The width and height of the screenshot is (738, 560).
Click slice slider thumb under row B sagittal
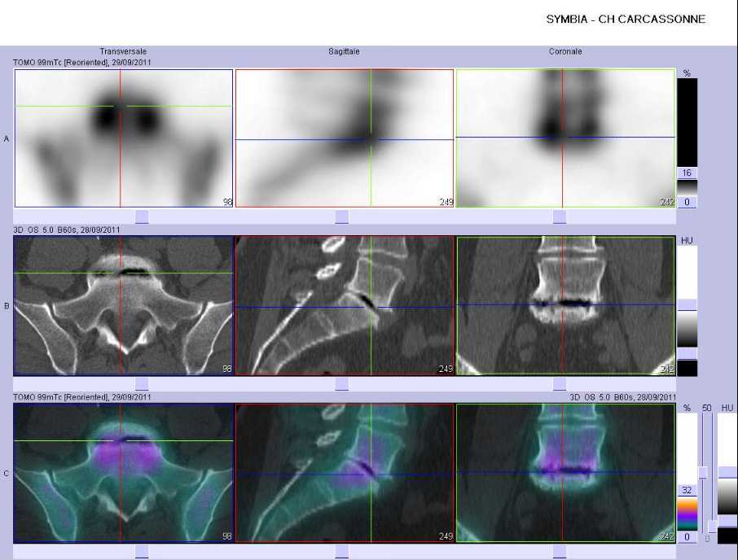[x=341, y=384]
